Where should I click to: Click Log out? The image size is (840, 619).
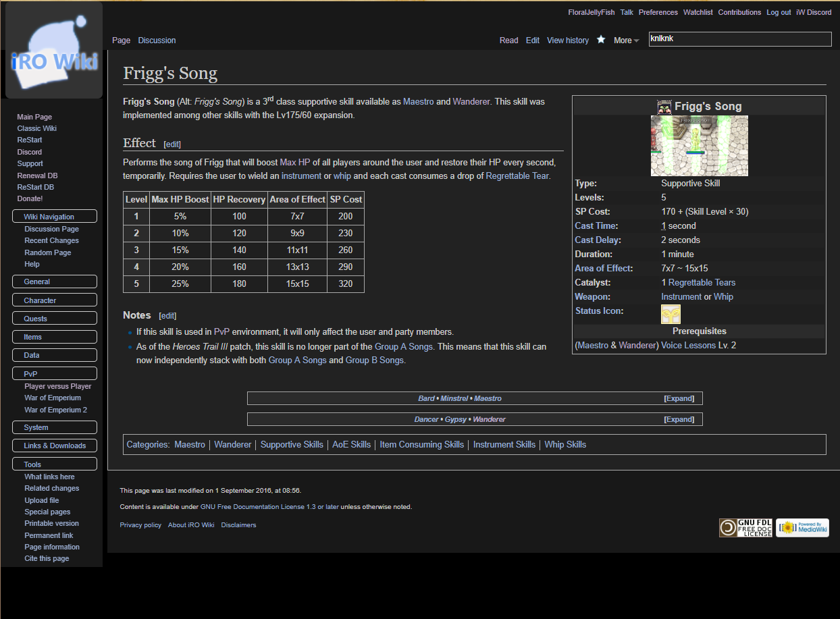click(x=779, y=12)
